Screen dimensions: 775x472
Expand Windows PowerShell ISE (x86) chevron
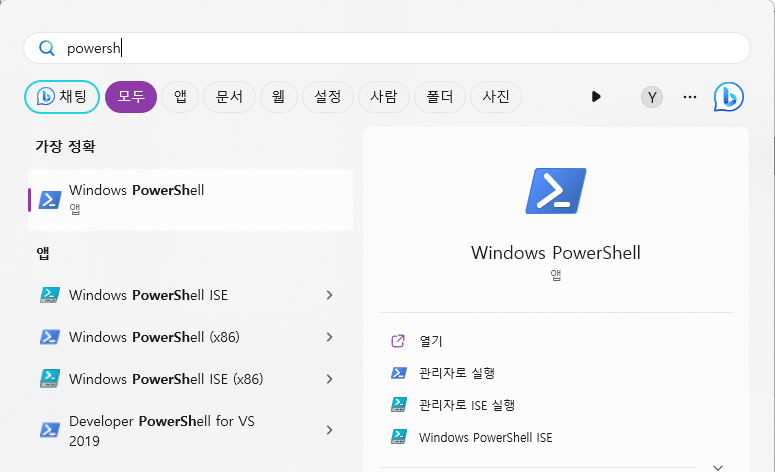pyautogui.click(x=330, y=379)
